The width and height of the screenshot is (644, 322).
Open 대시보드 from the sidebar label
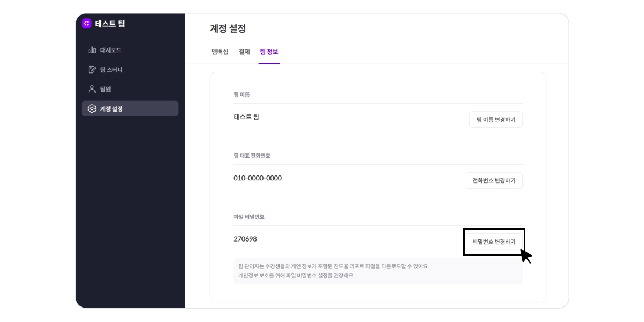point(111,50)
